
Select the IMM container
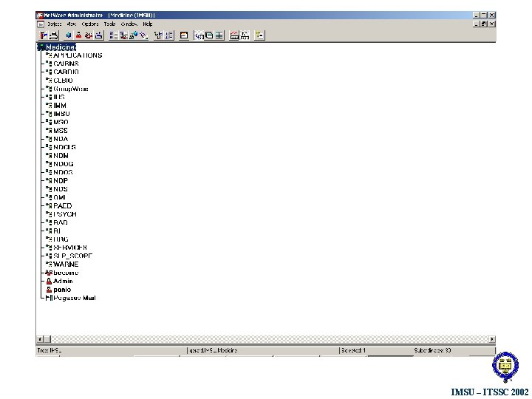(60, 106)
